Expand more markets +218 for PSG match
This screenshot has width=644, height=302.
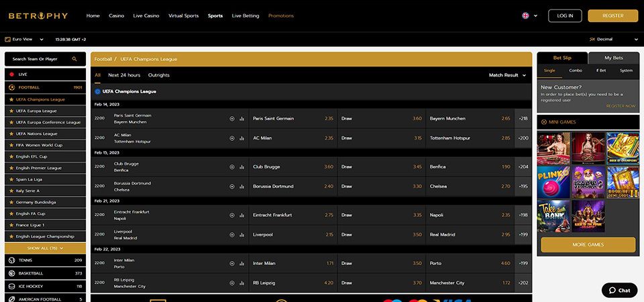523,118
